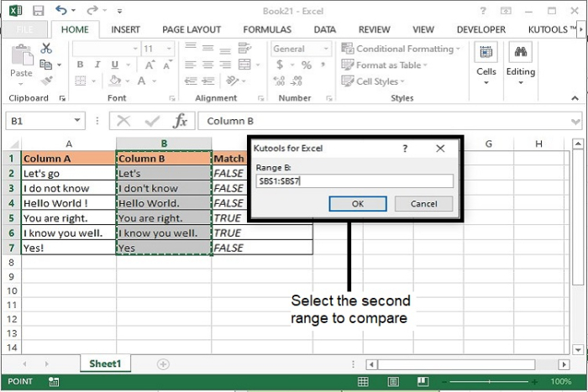Image resolution: width=588 pixels, height=392 pixels.
Task: Toggle Underline formatting
Action: click(115, 65)
